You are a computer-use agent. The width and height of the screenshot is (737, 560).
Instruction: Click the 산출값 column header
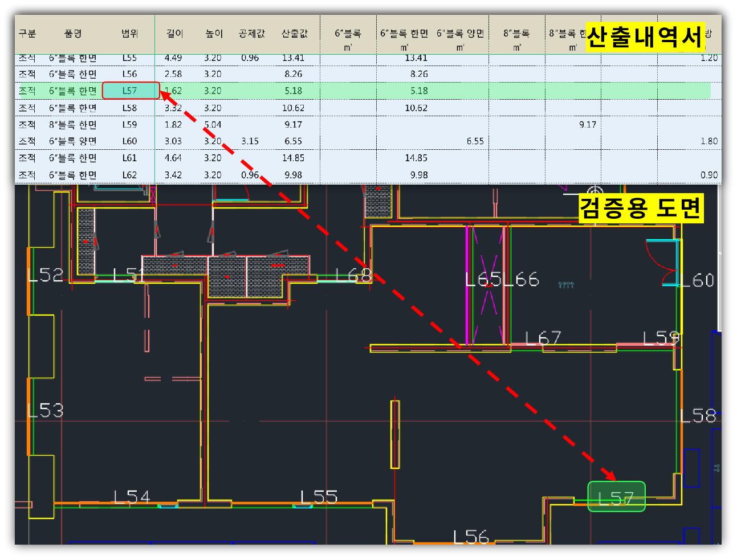(x=294, y=34)
